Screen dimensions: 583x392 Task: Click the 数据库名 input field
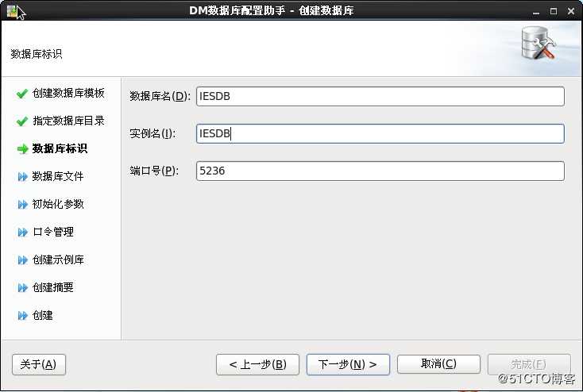pos(380,97)
